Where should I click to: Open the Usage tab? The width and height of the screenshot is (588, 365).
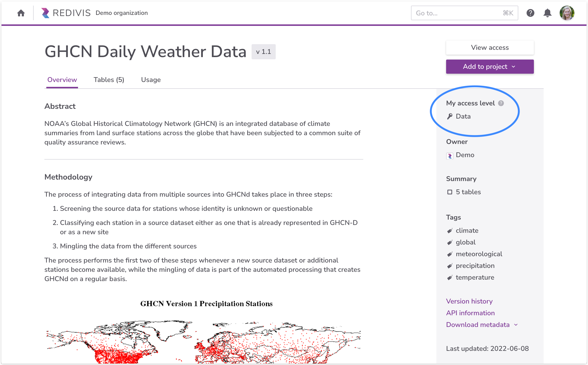[151, 80]
